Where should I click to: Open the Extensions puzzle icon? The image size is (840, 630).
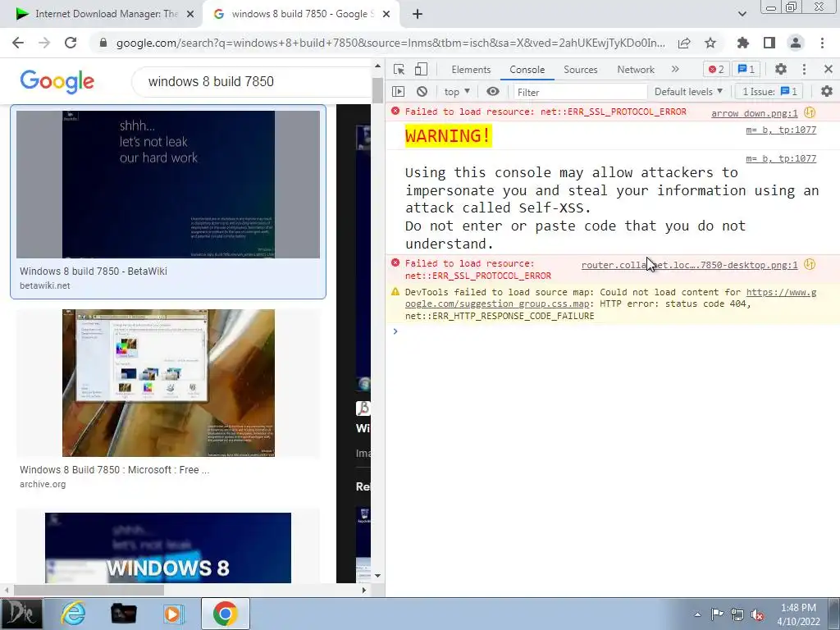pyautogui.click(x=743, y=43)
